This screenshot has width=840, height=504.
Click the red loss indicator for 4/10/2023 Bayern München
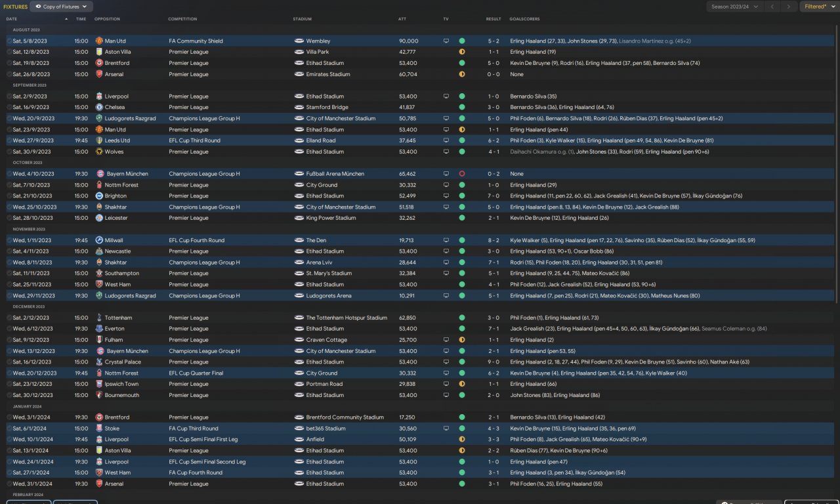point(462,174)
